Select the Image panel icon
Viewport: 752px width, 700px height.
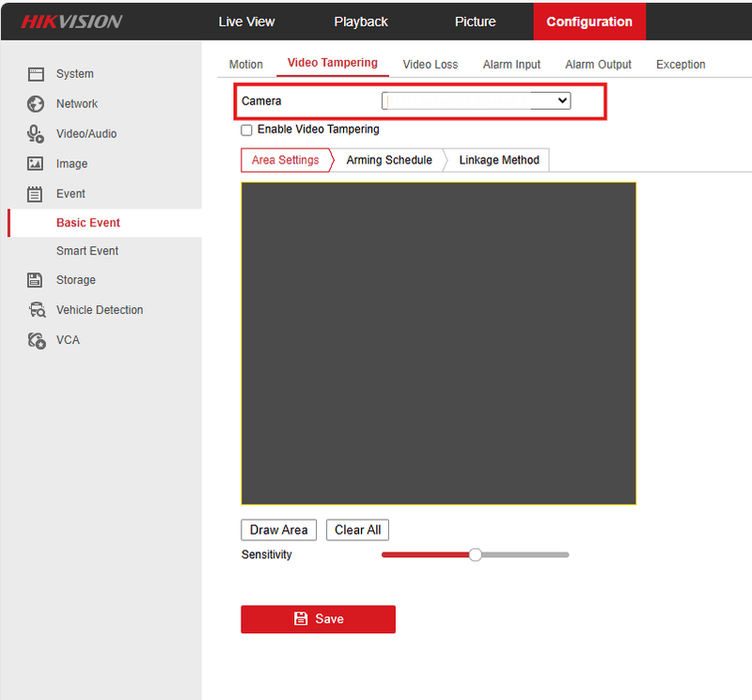(36, 163)
